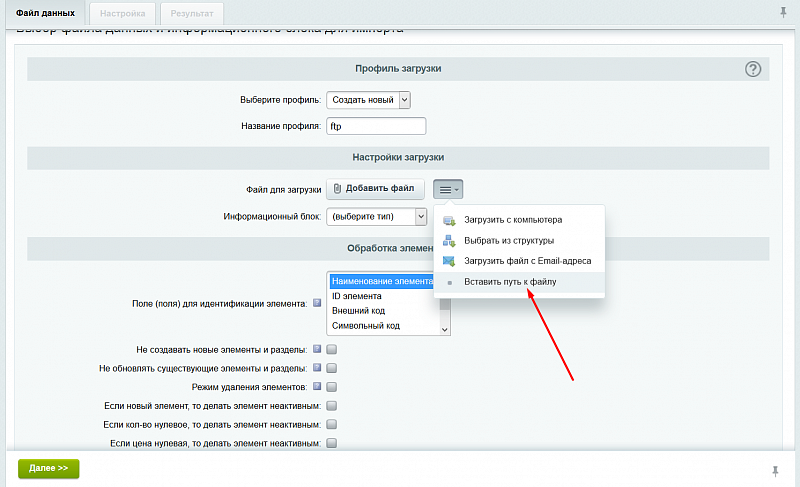Image resolution: width=800 pixels, height=487 pixels.
Task: Switch to the 'Результат' tab
Action: coord(192,13)
